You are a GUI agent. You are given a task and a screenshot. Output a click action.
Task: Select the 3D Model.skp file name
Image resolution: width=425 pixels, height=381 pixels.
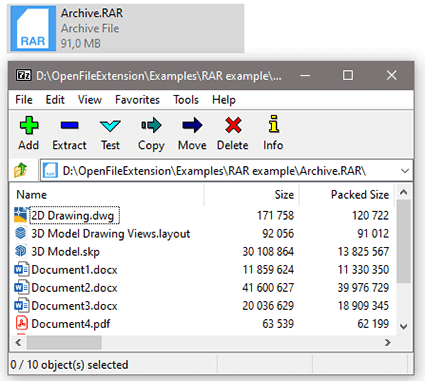click(65, 252)
